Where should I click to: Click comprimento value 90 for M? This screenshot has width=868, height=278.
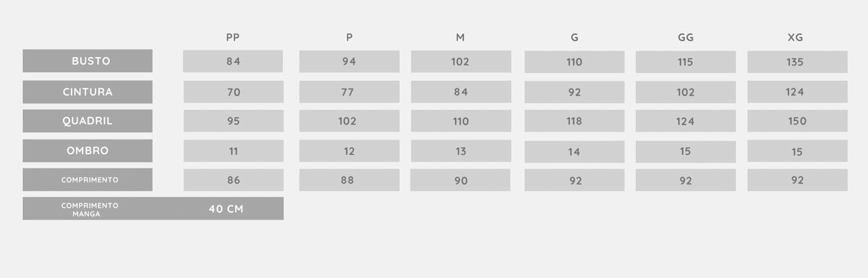pos(461,180)
